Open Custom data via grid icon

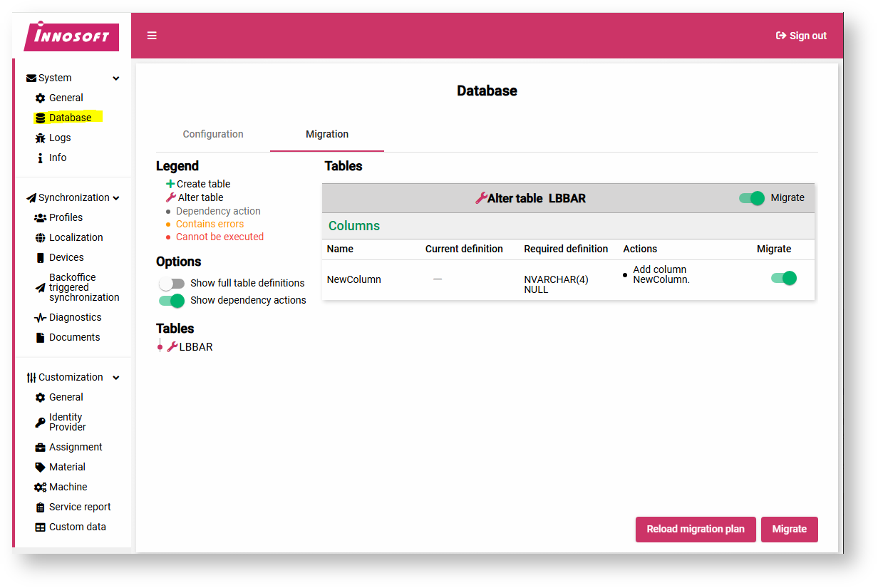(x=41, y=527)
